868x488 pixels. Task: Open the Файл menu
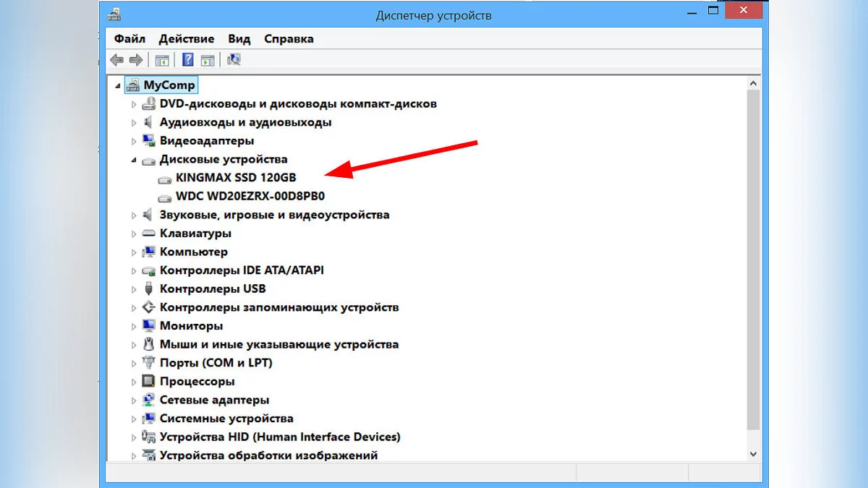point(129,38)
